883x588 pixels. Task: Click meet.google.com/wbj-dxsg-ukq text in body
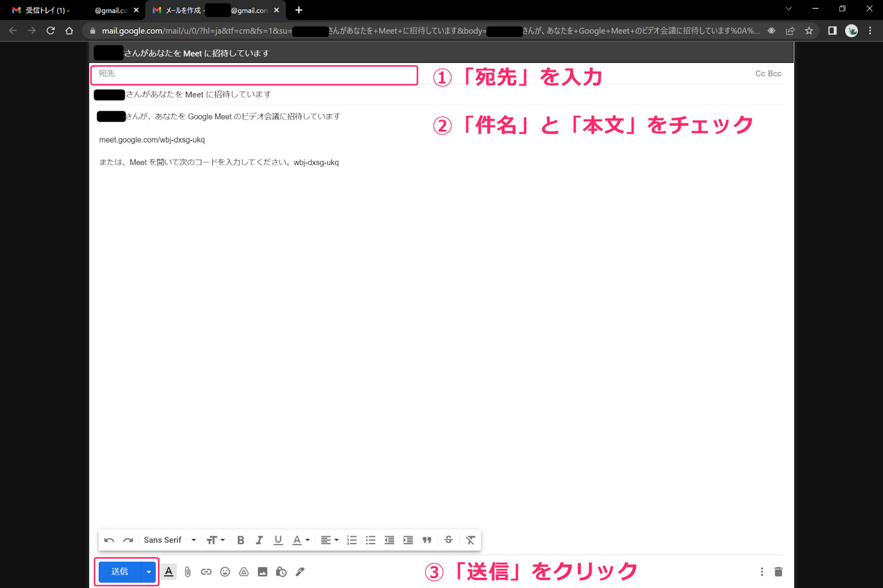[x=152, y=140]
